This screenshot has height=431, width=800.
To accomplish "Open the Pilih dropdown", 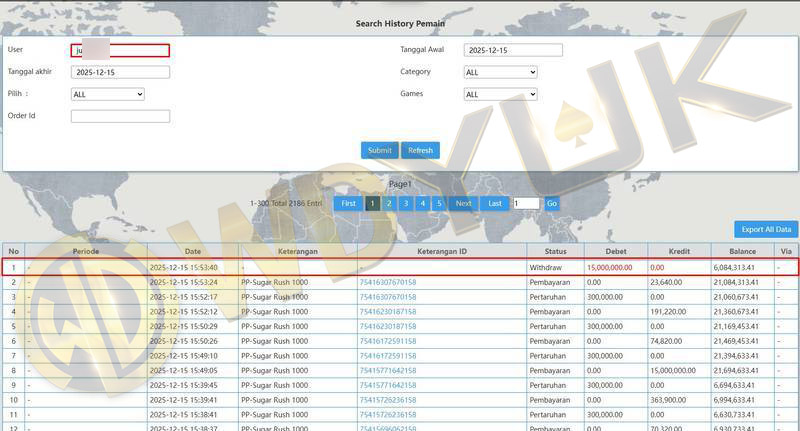I will (x=107, y=94).
